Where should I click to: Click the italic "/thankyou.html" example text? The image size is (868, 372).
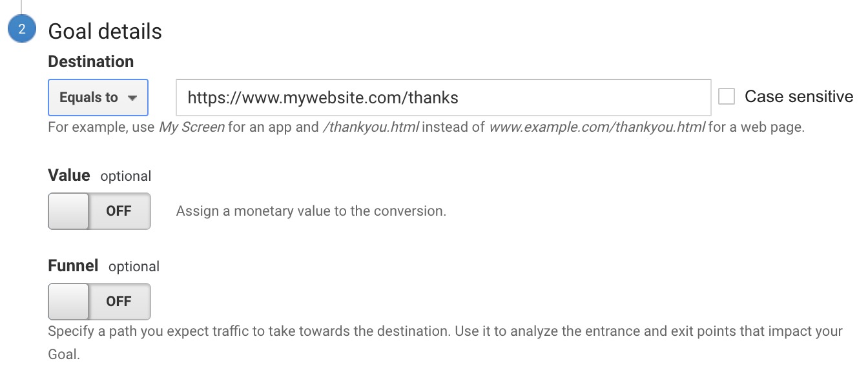(371, 127)
